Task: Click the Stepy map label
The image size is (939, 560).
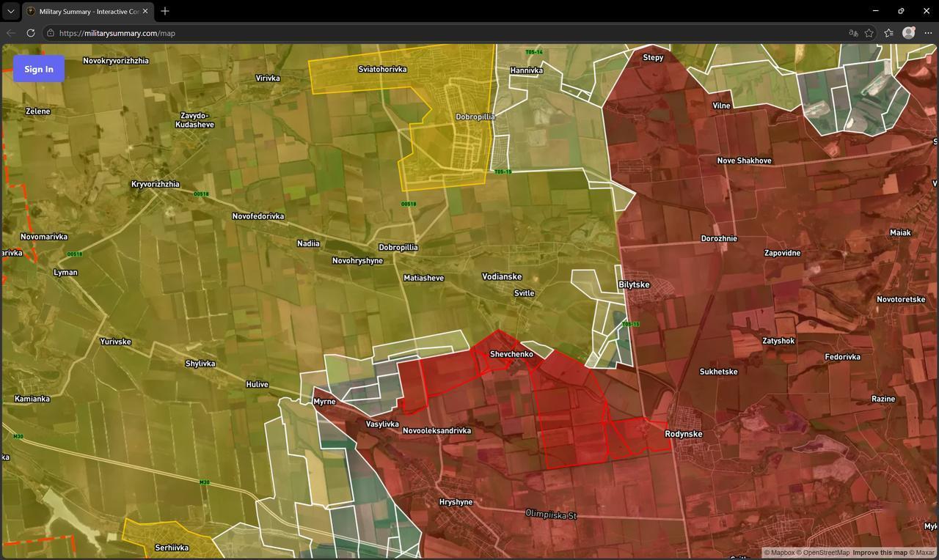Action: pos(653,57)
